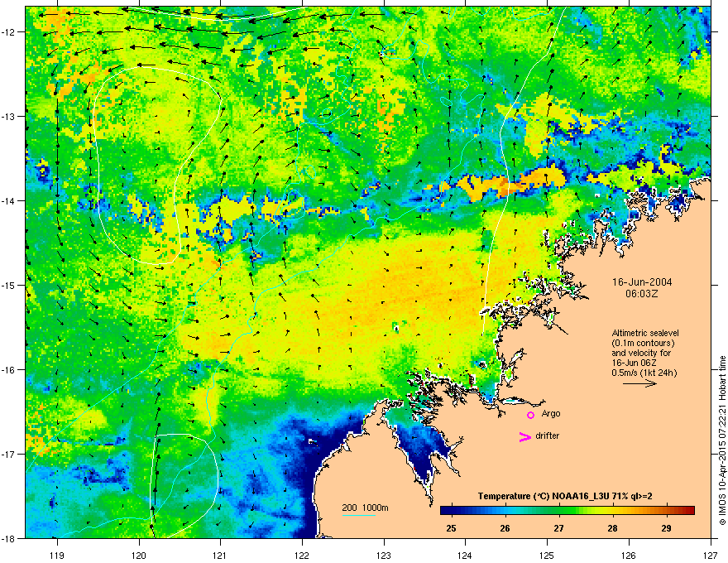Click longitude axis label '121'

pos(220,555)
